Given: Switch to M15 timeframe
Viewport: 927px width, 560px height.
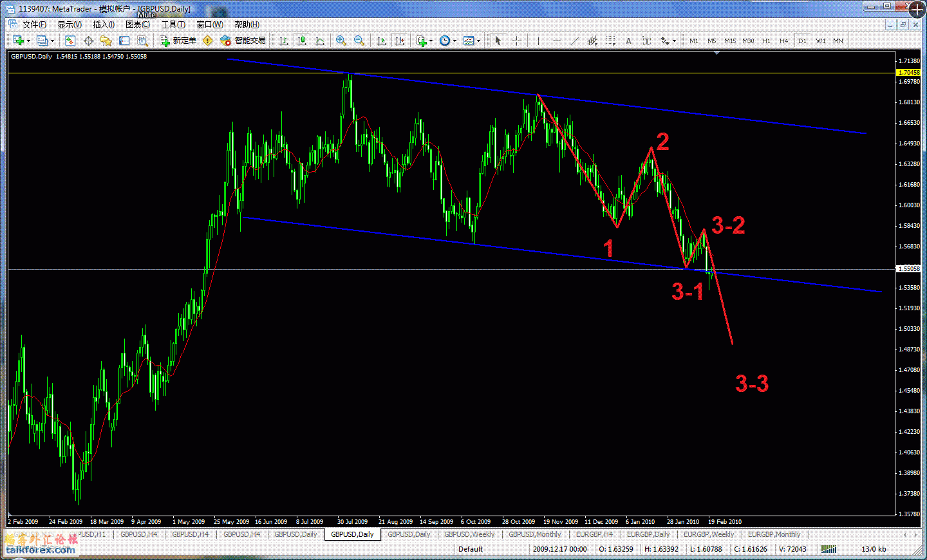Looking at the screenshot, I should tap(730, 41).
